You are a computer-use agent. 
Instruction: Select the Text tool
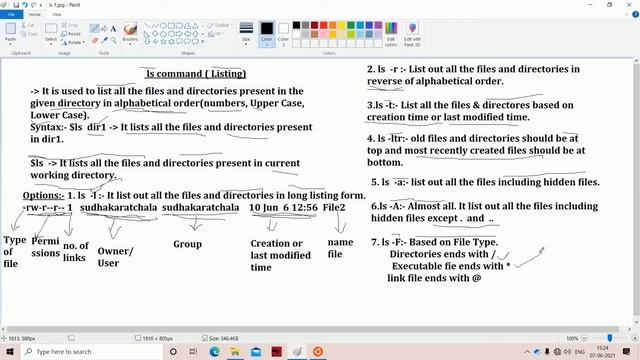click(x=113, y=29)
